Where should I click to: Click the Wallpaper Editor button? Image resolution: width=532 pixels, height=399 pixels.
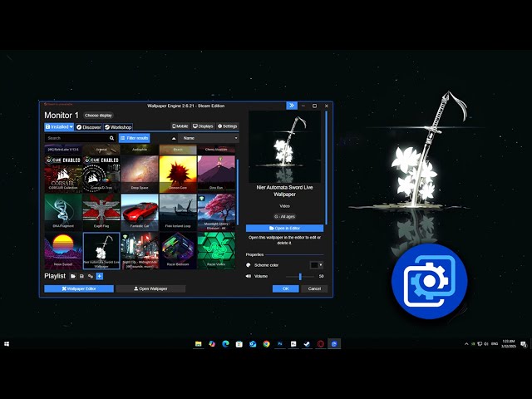[x=79, y=288]
